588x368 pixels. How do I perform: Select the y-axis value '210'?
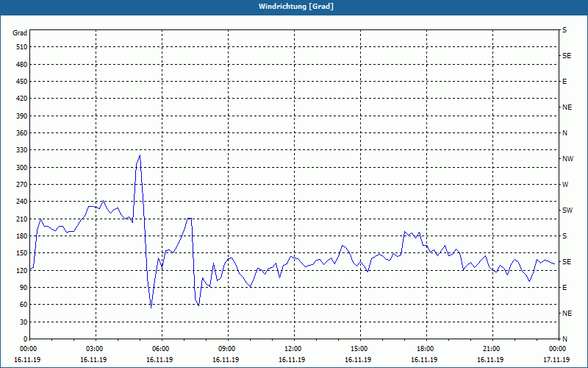tap(22, 219)
